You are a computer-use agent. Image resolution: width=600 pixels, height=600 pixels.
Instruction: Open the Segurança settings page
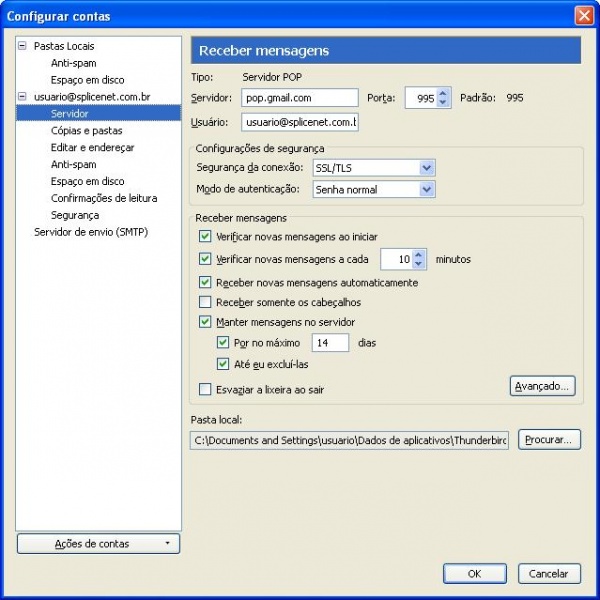[x=75, y=215]
